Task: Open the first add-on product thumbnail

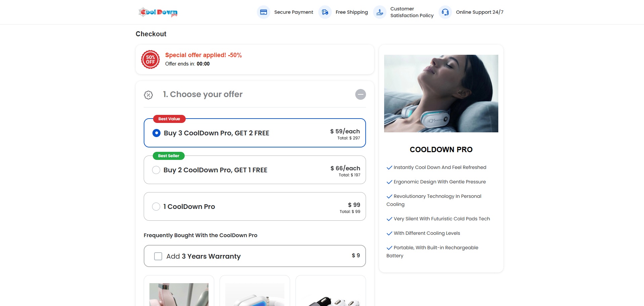Action: [179, 294]
